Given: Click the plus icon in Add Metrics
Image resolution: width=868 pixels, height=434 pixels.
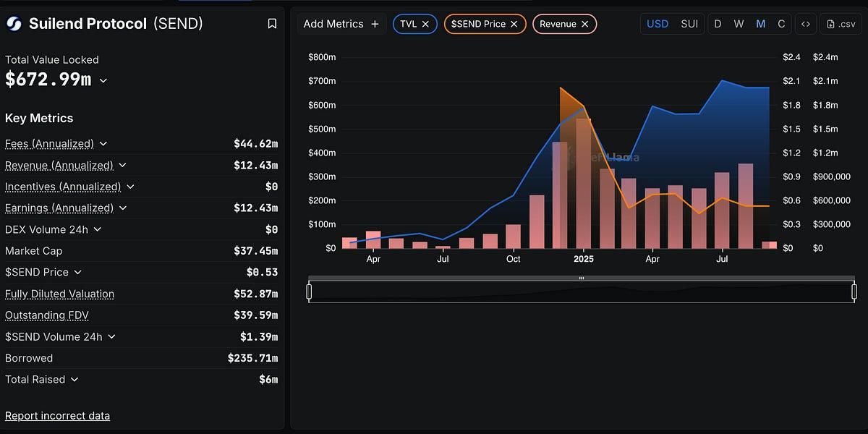Looking at the screenshot, I should [x=375, y=24].
